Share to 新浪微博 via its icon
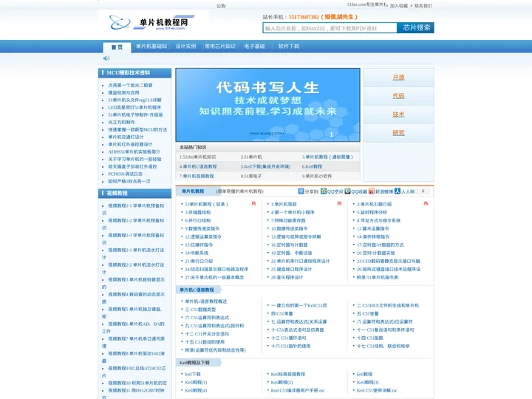The width and height of the screenshot is (532, 399). pos(372,191)
